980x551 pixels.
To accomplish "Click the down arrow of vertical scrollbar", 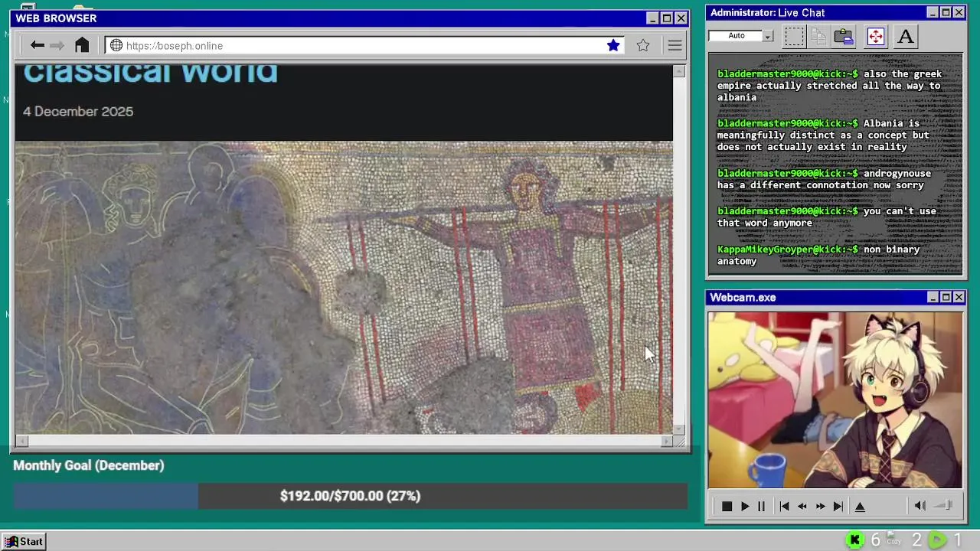I will click(679, 429).
